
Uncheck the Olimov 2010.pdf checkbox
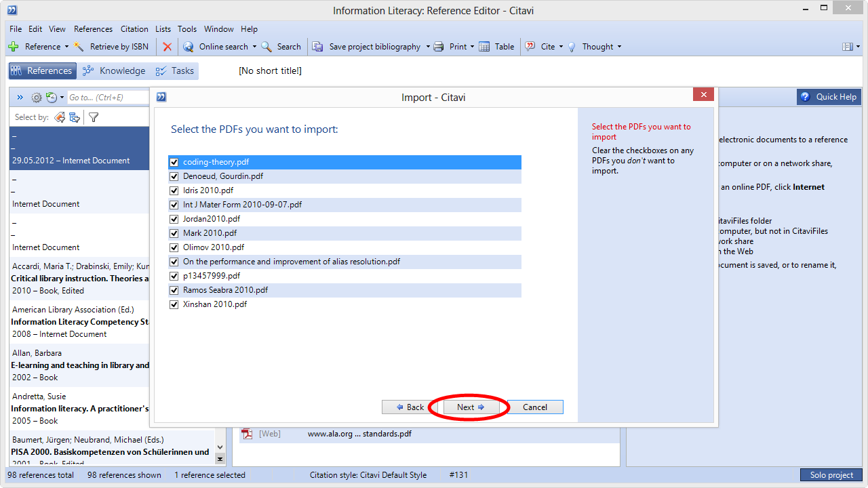click(174, 247)
